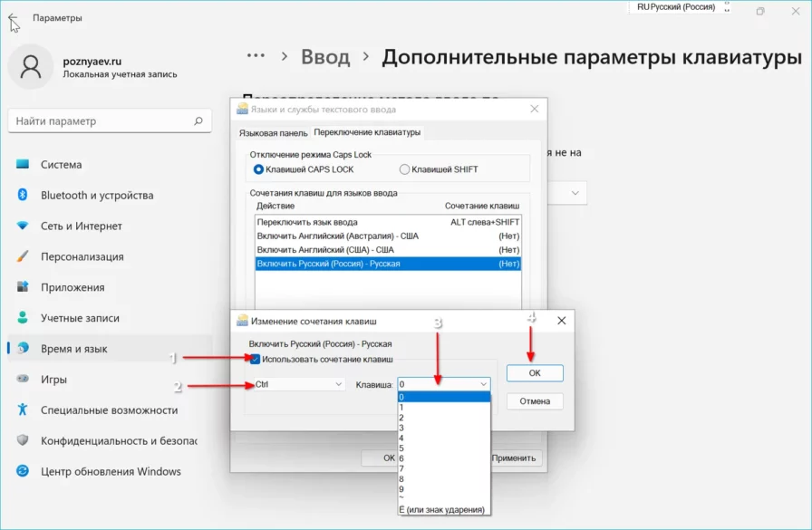Open the Gaming section icon
The image size is (812, 530).
click(23, 380)
